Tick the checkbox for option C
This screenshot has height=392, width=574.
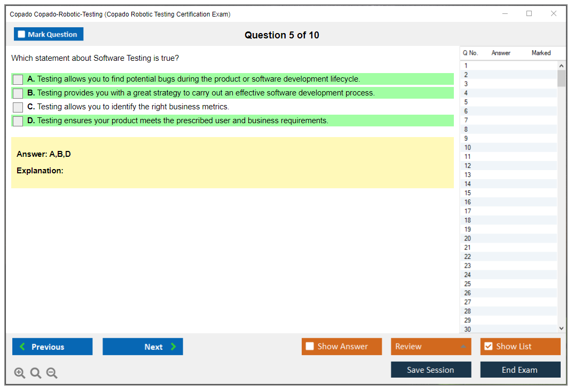click(18, 107)
